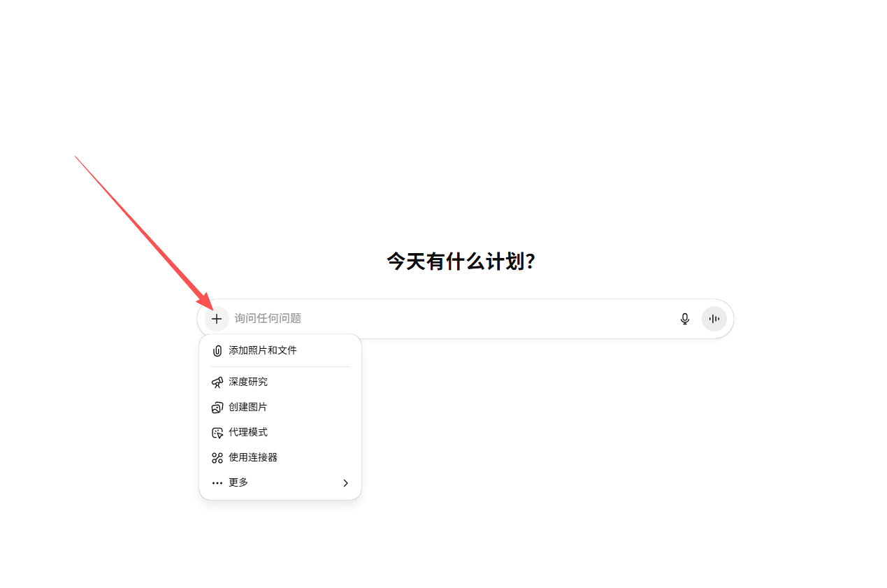
Task: Open the 更多 menu item
Action: point(238,482)
